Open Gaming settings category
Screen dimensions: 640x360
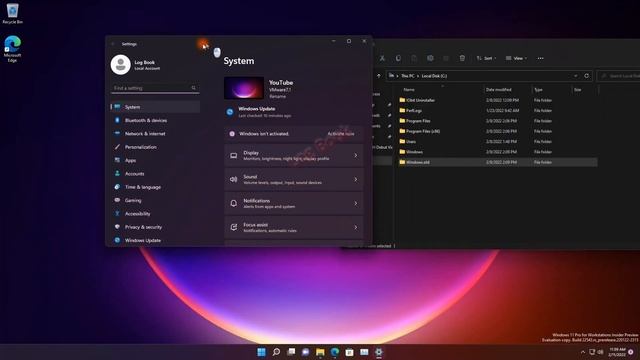pos(155,200)
